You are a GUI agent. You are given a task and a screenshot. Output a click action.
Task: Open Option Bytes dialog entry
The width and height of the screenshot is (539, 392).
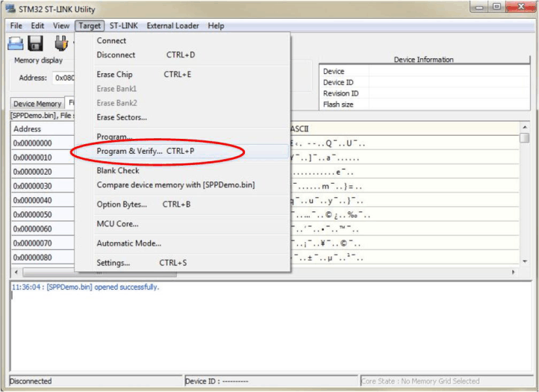pyautogui.click(x=122, y=205)
